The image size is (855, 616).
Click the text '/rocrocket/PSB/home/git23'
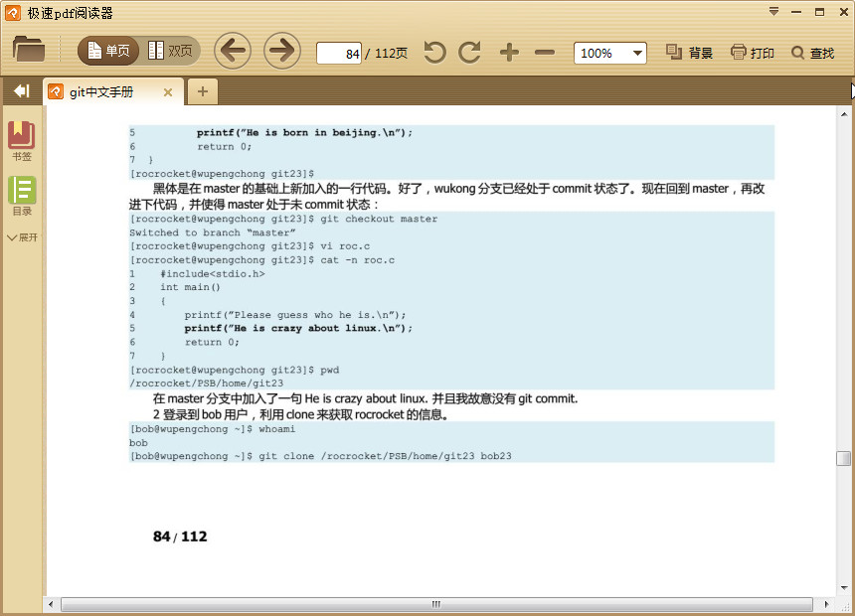(206, 383)
